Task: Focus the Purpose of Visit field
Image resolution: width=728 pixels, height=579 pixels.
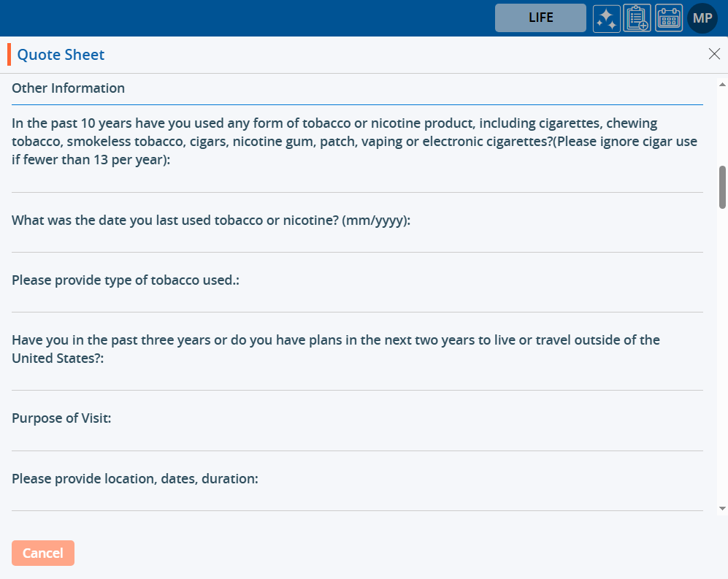Action: tap(357, 440)
